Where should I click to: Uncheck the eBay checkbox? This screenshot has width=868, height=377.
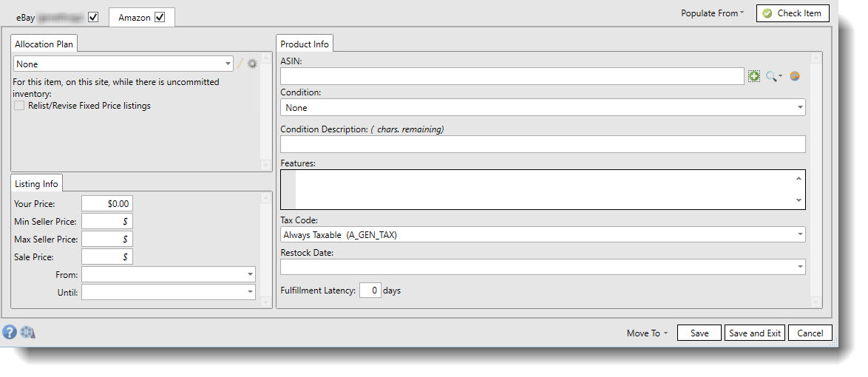[93, 17]
